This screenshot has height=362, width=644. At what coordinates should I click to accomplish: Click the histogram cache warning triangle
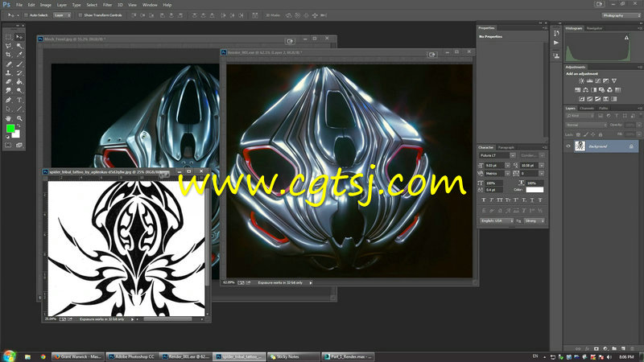coord(626,37)
